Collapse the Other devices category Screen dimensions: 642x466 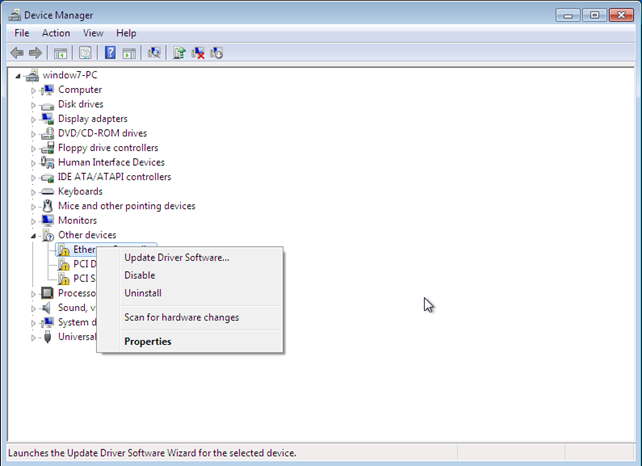33,236
